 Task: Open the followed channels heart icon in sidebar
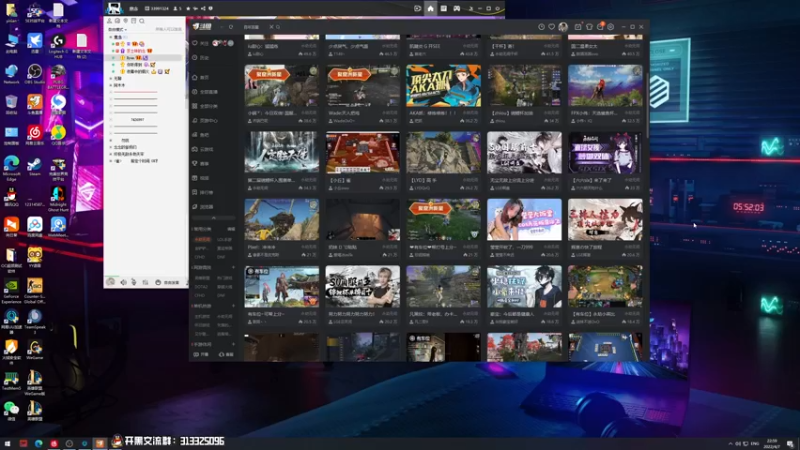click(x=195, y=43)
